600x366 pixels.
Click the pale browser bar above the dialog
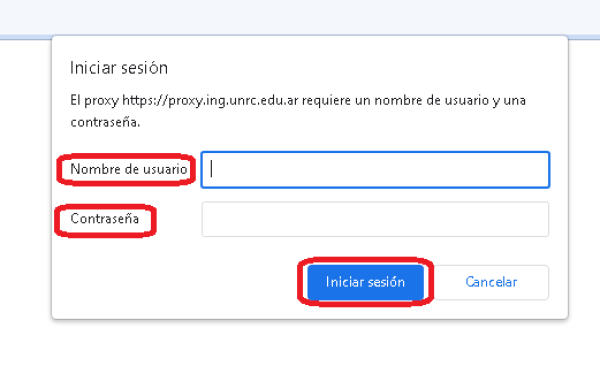coord(300,16)
